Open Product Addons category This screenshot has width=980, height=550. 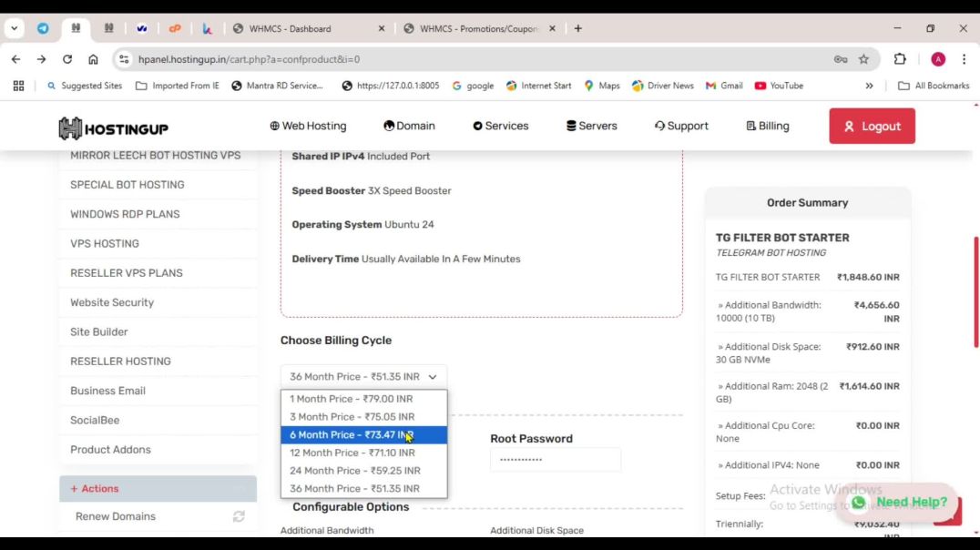click(158, 449)
